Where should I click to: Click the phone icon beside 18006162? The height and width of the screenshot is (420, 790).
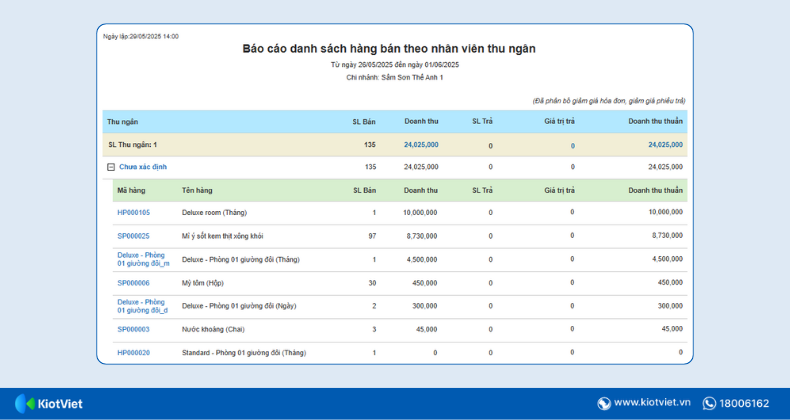tap(709, 403)
